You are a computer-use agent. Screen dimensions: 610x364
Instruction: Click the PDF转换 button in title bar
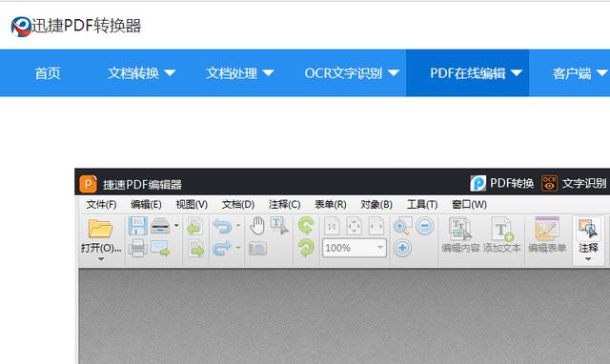[502, 183]
